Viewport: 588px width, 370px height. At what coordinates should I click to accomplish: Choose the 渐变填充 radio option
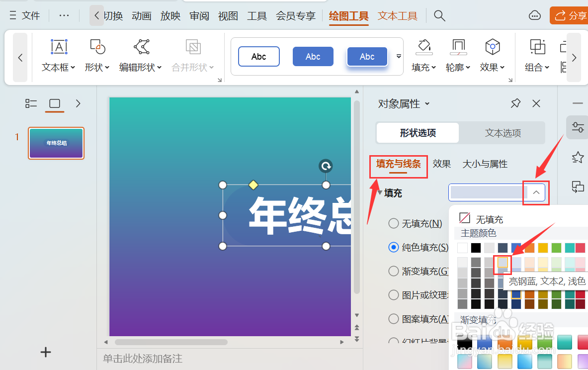[393, 271]
